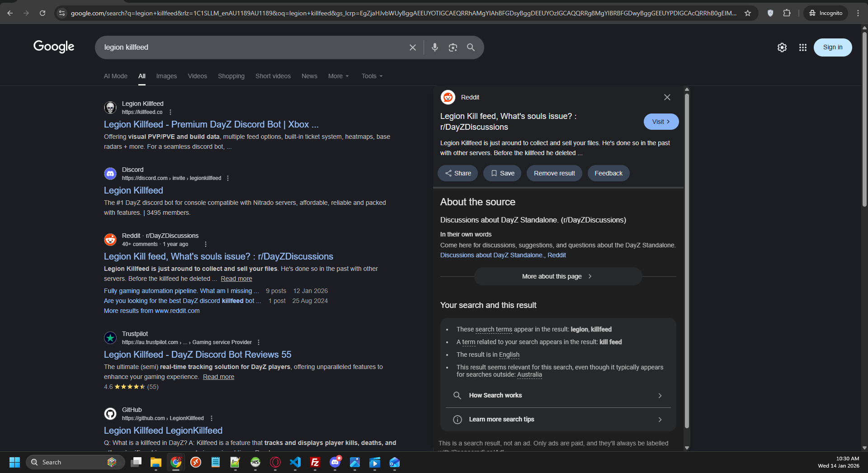Open the Discord 'Legion Killfeed' invite link
Viewport: 868px width, 473px height.
pyautogui.click(x=133, y=190)
